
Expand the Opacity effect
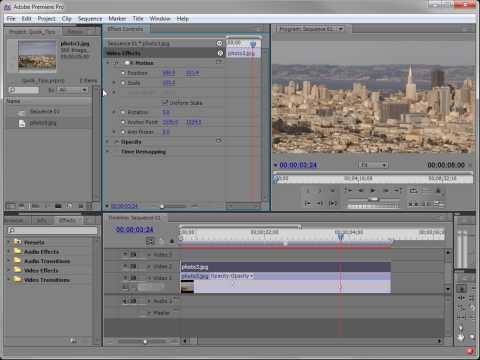coord(108,142)
